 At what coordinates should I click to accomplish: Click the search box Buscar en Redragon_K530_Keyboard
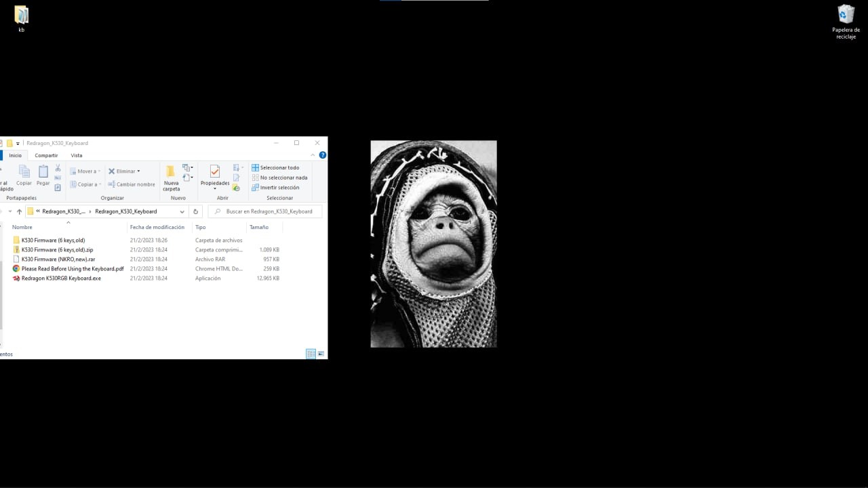[265, 211]
